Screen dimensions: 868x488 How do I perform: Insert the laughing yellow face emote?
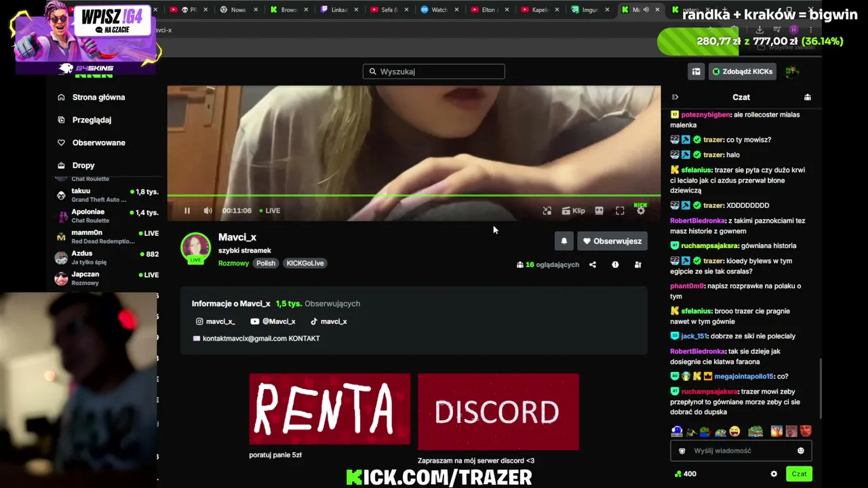734,431
